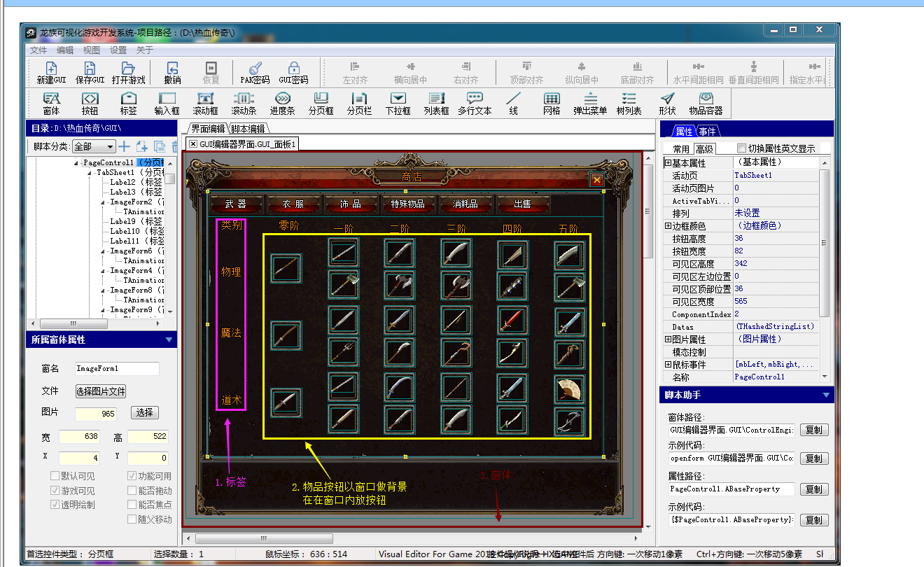Image resolution: width=924 pixels, height=567 pixels.
Task: Collapse the 所属窗体属性 panel
Action: [169, 339]
